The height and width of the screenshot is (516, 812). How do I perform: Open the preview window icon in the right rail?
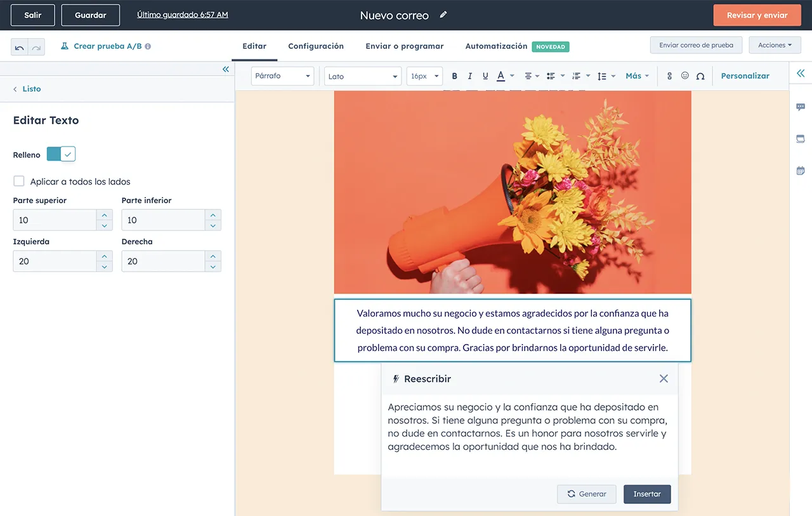(801, 139)
